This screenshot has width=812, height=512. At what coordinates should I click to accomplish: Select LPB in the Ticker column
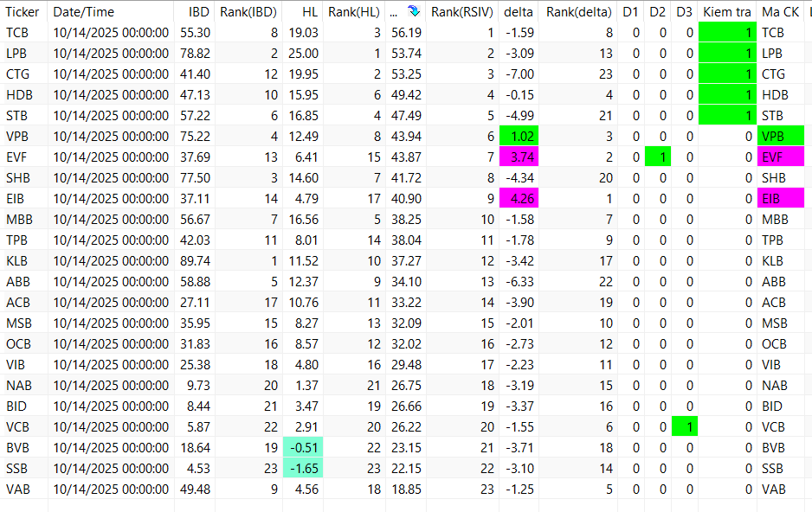(x=16, y=54)
